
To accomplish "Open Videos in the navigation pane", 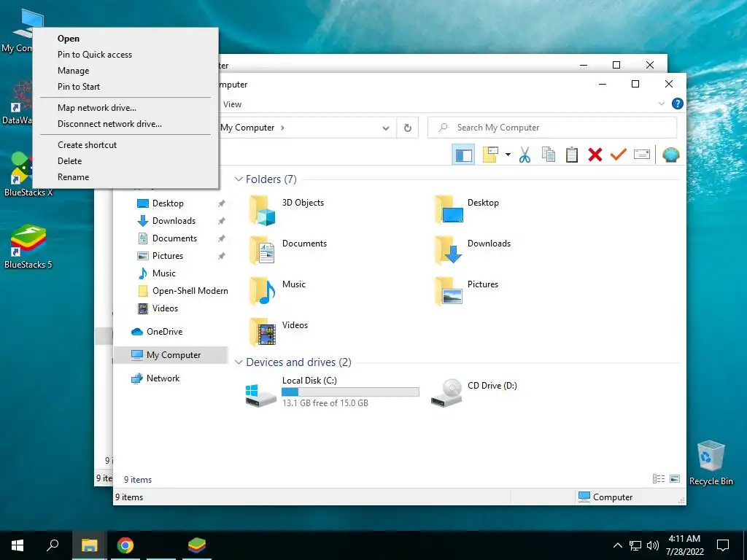I will (x=165, y=308).
